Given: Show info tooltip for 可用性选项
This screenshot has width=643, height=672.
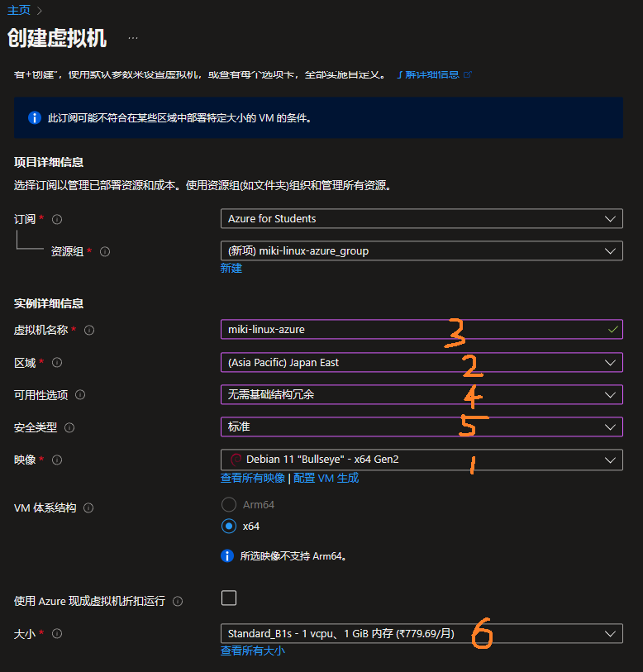Looking at the screenshot, I should click(80, 395).
